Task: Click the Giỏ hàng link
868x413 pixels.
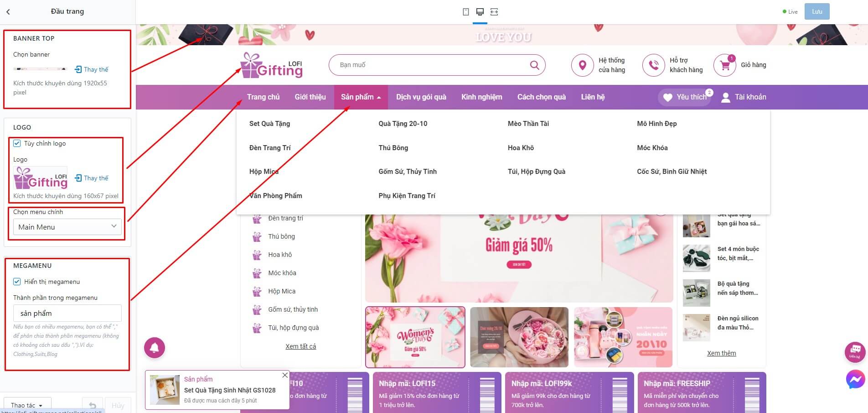Action: click(754, 65)
